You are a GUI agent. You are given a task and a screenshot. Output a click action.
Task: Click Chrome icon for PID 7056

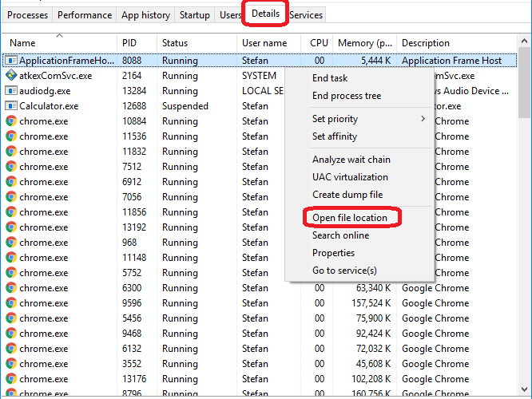[11, 197]
